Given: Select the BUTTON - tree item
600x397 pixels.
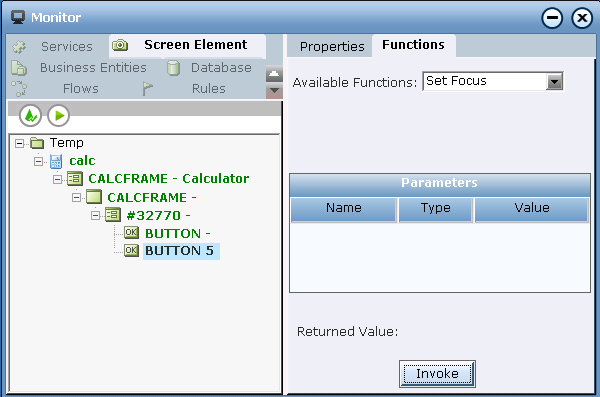Looking at the screenshot, I should tap(178, 234).
